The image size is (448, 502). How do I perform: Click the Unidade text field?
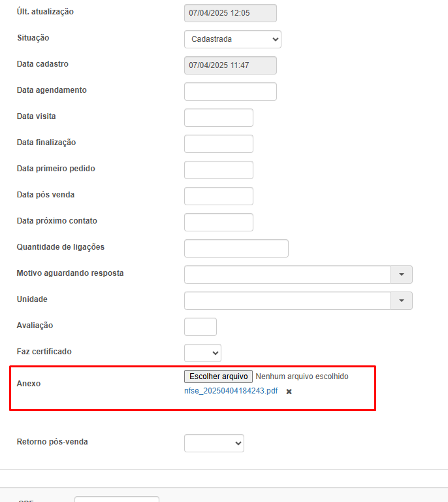(287, 301)
